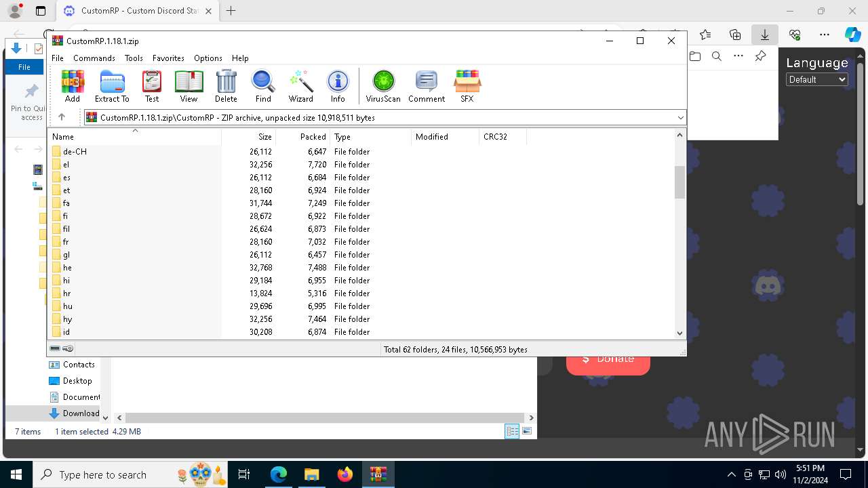Click the Delete trash can icon
868x488 pixels.
click(x=226, y=86)
